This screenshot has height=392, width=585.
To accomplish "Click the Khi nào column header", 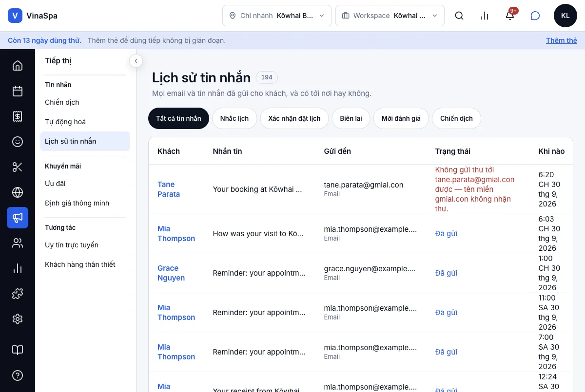I will (x=551, y=151).
